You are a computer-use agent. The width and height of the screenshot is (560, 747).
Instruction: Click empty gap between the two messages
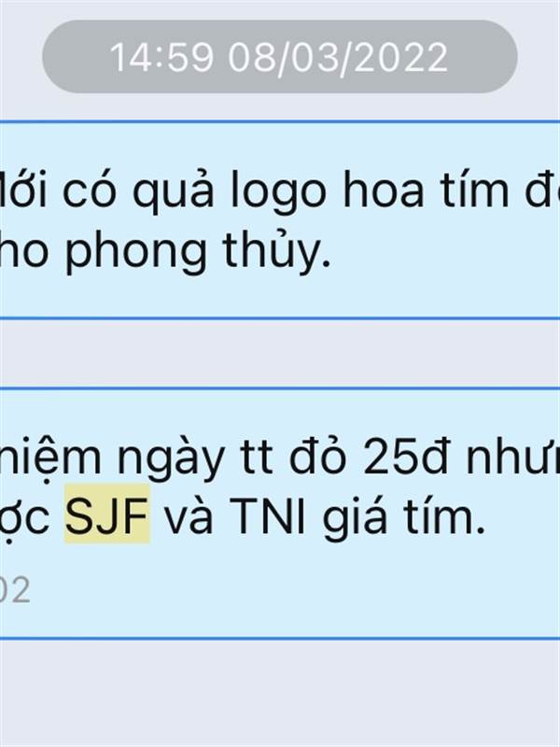tap(280, 354)
